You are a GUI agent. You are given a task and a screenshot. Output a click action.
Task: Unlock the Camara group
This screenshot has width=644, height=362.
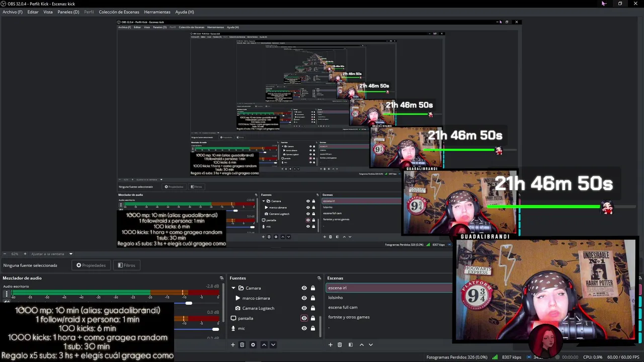313,288
